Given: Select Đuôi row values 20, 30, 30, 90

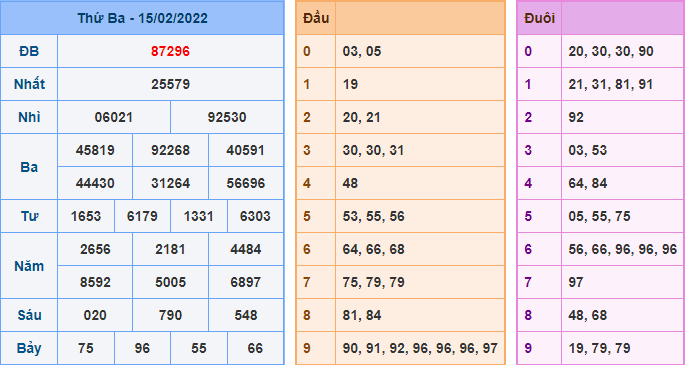Looking at the screenshot, I should [611, 52].
